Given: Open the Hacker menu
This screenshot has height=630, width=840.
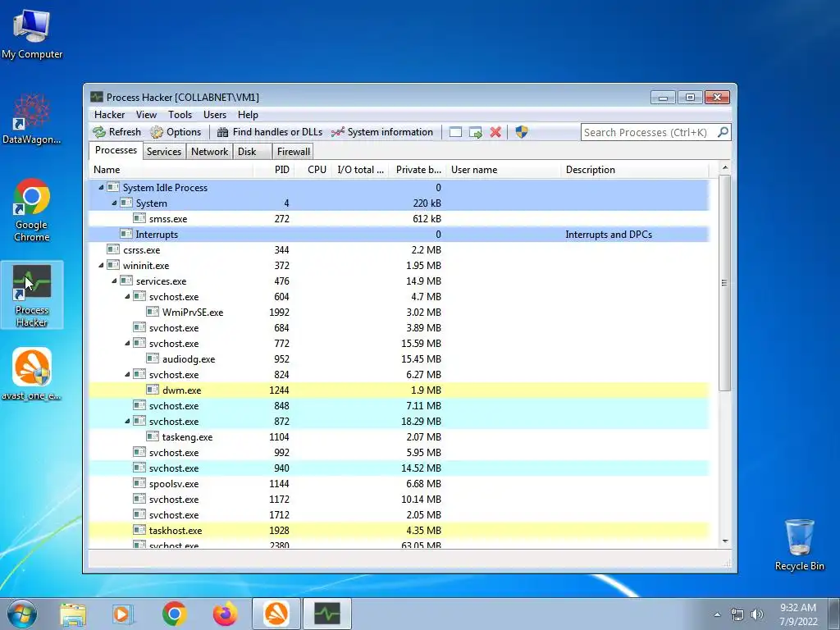Looking at the screenshot, I should click(x=109, y=115).
